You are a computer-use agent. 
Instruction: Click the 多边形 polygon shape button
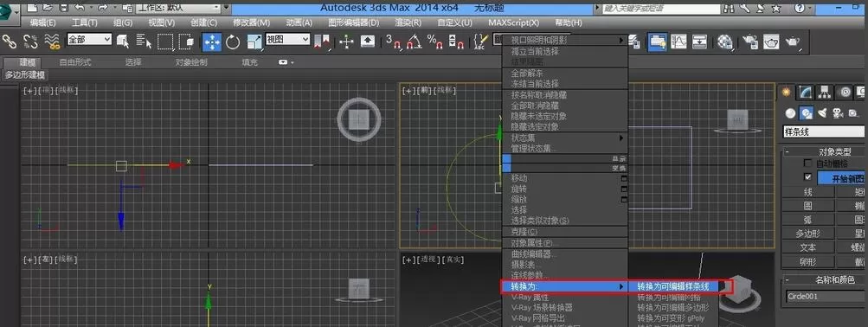coord(807,234)
